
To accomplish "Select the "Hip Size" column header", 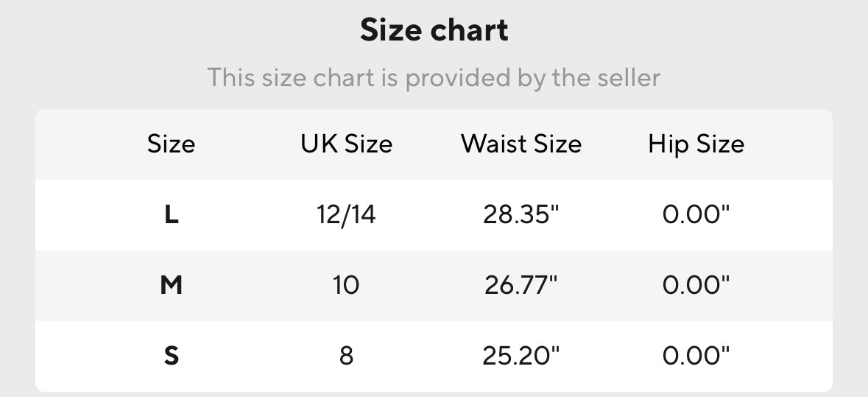I will click(696, 144).
